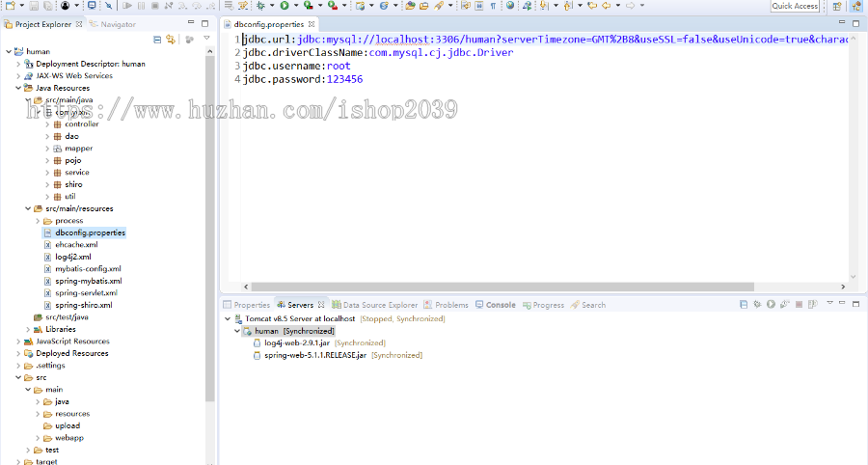This screenshot has height=465, width=868.
Task: Click the Open Perspective icon
Action: [837, 6]
